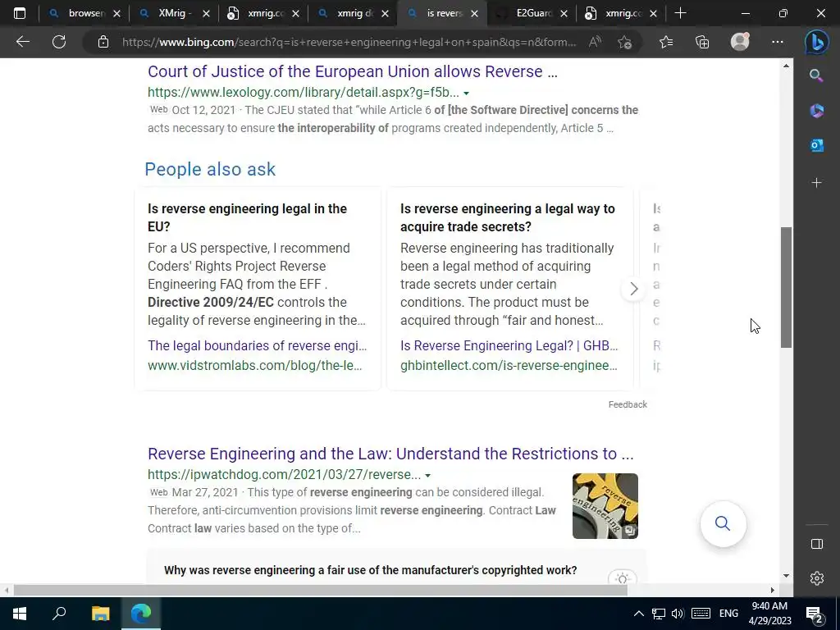
Task: Close the 'is revers' tab
Action: (474, 14)
